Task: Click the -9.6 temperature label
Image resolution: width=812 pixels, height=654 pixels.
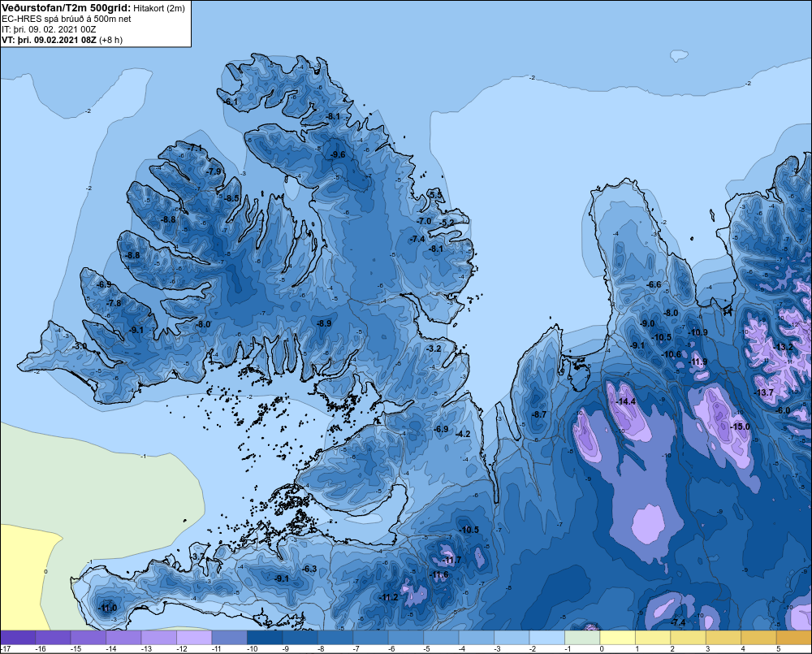Action: pyautogui.click(x=338, y=154)
